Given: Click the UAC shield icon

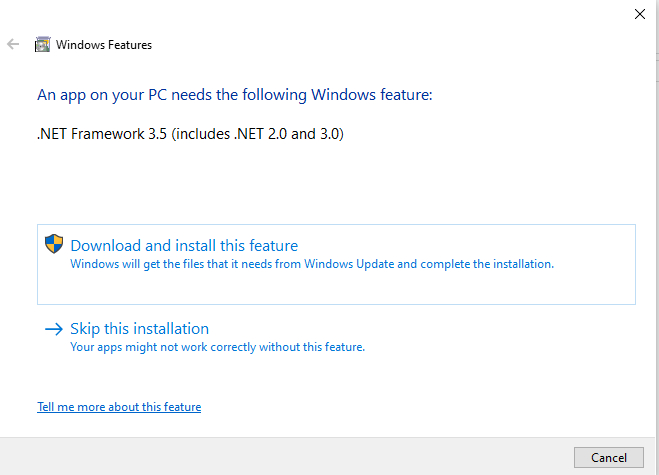Looking at the screenshot, I should [54, 245].
